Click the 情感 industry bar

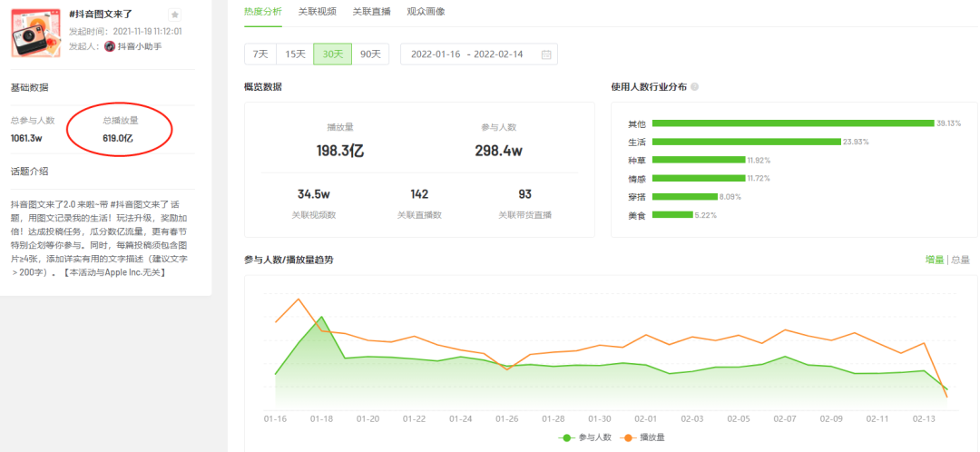[699, 178]
